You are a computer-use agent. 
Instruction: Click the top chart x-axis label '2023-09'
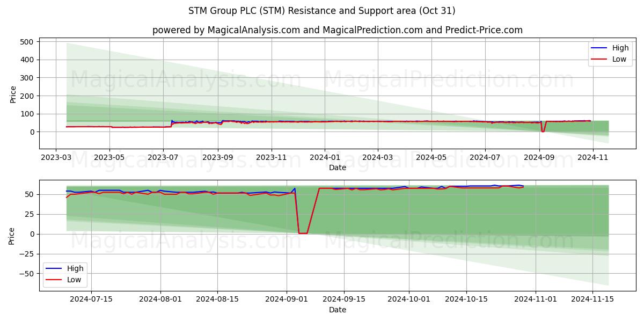tap(217, 158)
